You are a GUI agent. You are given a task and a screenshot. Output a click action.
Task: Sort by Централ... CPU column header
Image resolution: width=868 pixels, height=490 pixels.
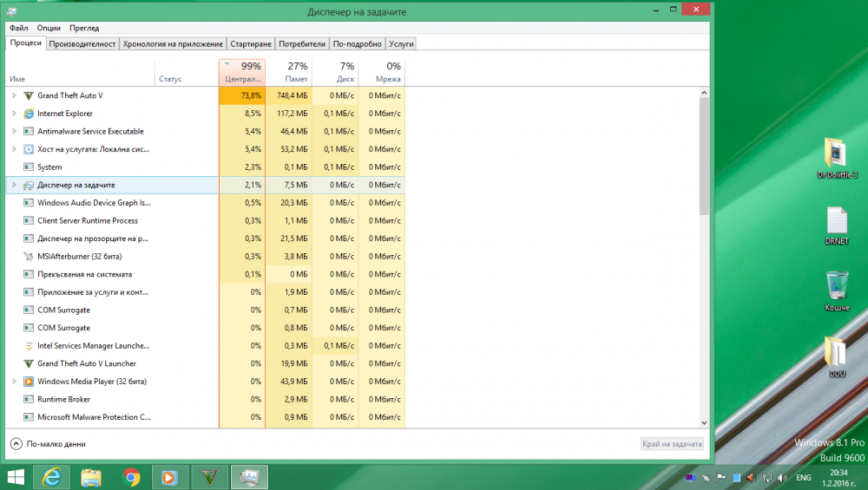point(242,73)
